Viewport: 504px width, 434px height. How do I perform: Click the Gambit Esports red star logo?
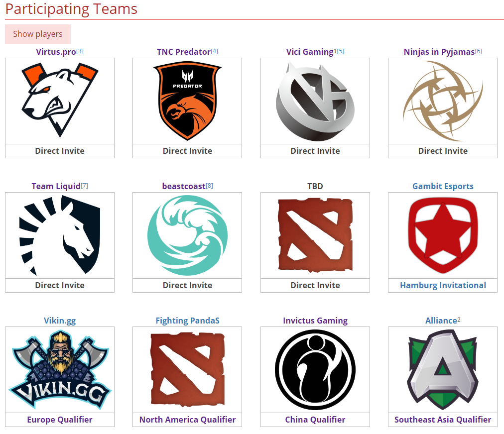[443, 235]
